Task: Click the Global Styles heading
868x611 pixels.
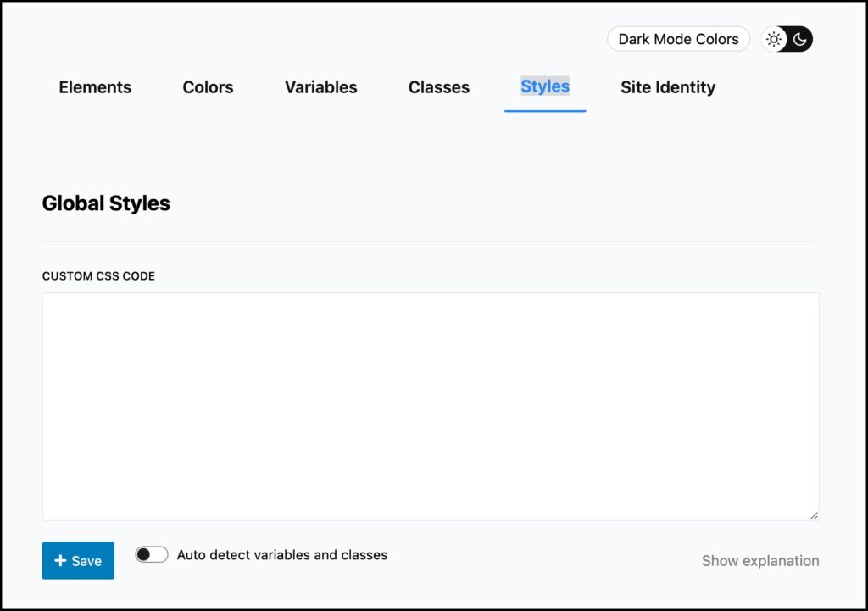Action: pyautogui.click(x=106, y=203)
